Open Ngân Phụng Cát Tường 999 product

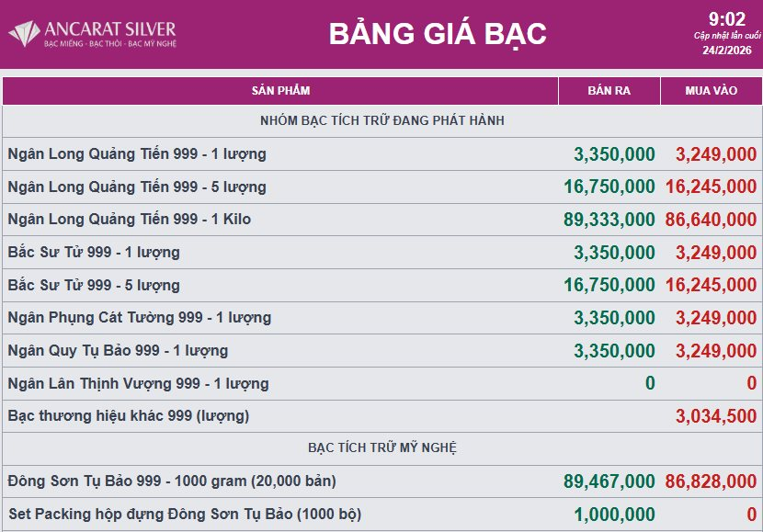tap(140, 318)
